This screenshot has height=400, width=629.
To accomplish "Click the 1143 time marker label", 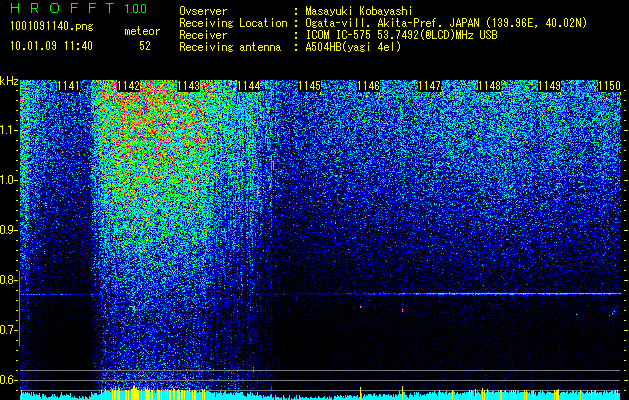I will click(x=189, y=86).
